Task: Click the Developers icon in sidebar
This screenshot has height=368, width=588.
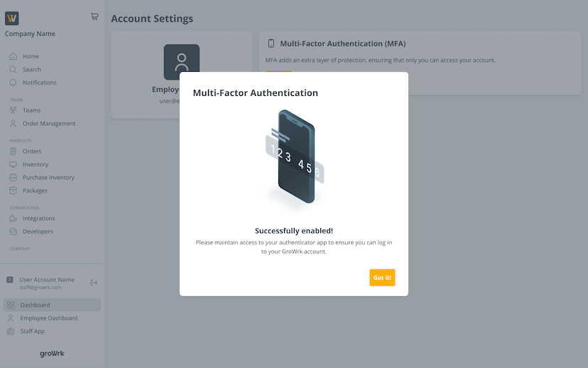Action: (13, 232)
